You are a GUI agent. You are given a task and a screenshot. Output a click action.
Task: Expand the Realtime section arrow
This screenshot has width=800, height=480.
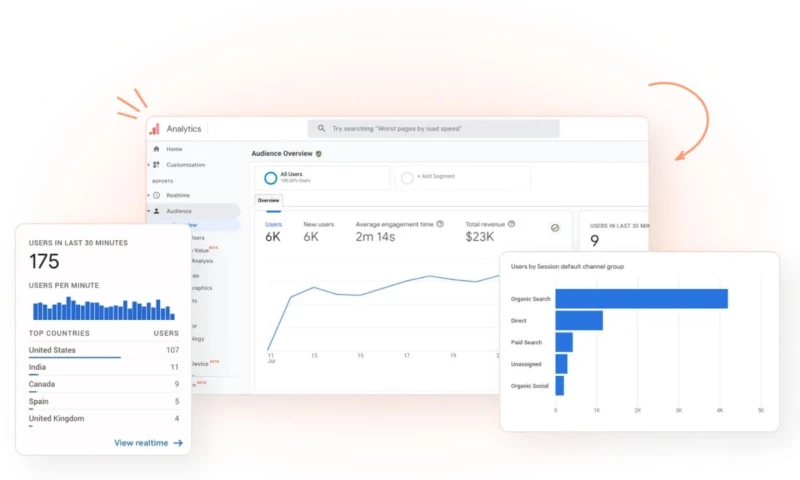(x=148, y=195)
